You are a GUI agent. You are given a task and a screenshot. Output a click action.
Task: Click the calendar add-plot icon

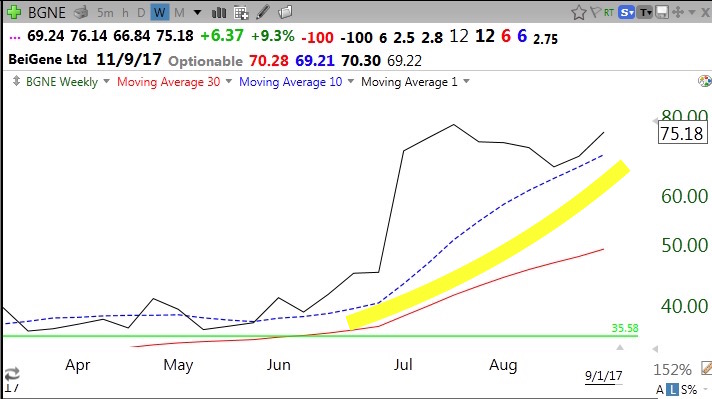coord(241,13)
